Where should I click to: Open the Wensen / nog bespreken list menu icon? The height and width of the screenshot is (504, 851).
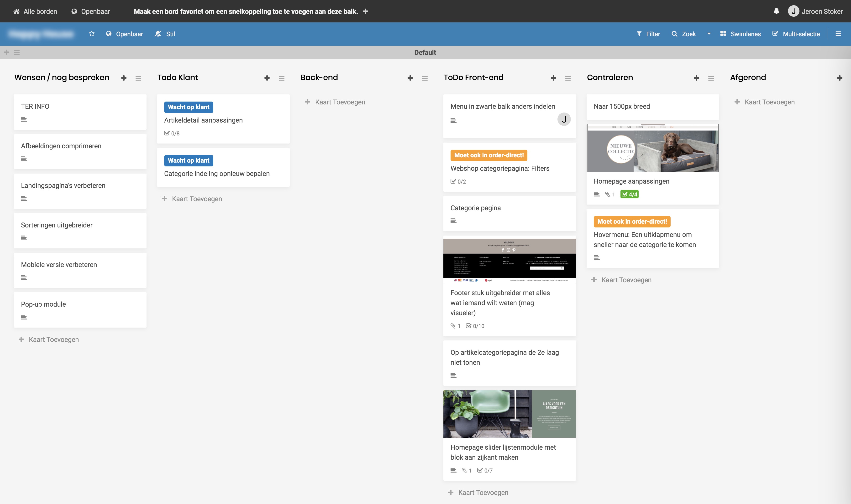tap(138, 78)
